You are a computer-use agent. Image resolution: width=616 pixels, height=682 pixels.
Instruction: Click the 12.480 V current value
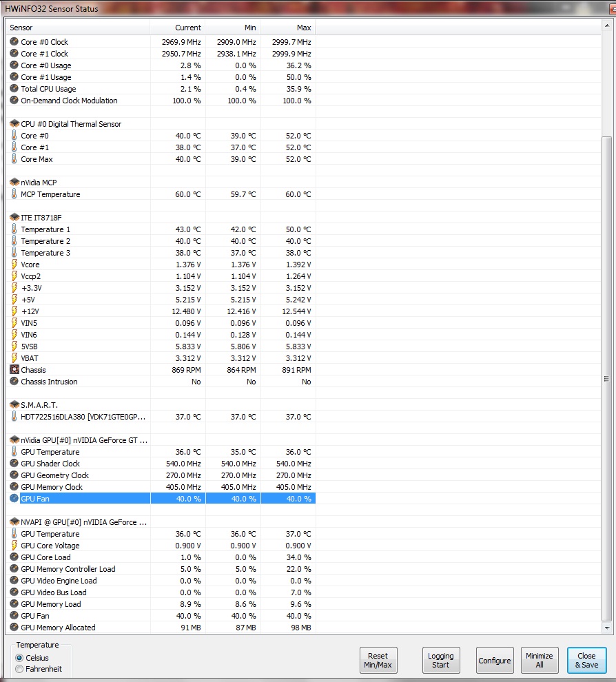coord(186,311)
